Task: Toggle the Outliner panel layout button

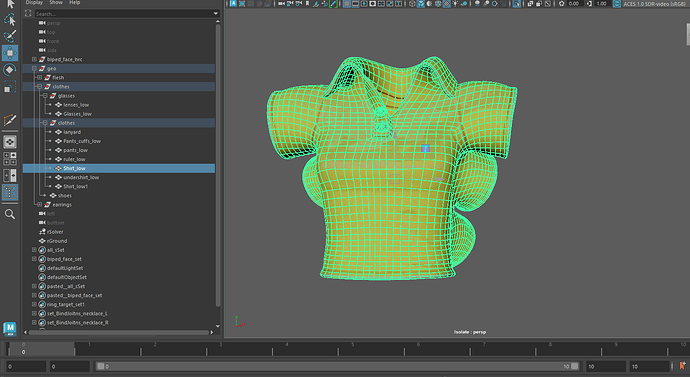Action: tap(10, 192)
